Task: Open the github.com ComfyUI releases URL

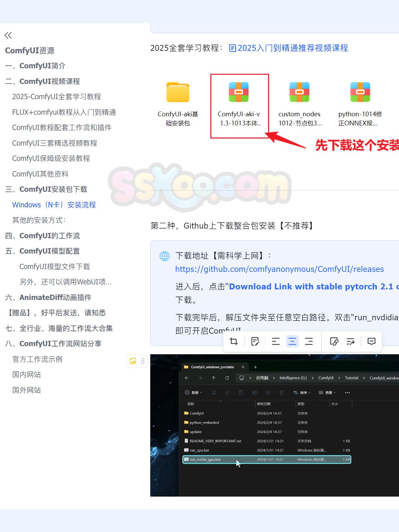Action: click(x=280, y=269)
